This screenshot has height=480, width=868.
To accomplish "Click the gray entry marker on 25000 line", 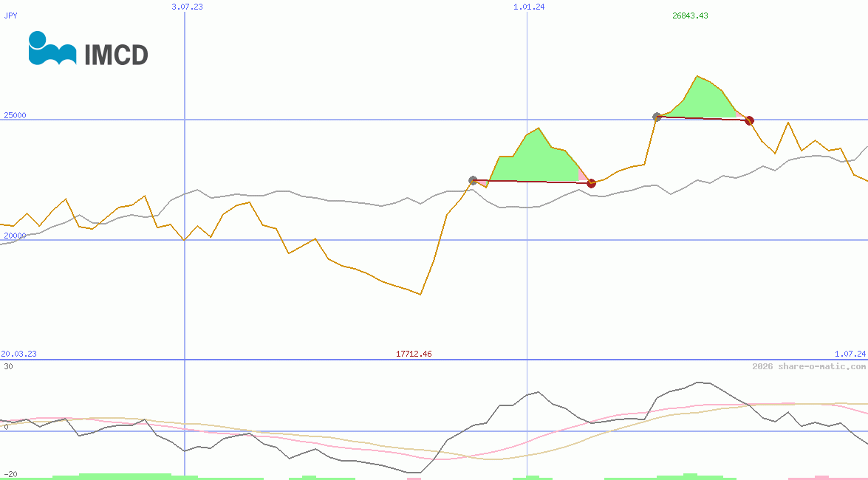I will [x=657, y=117].
